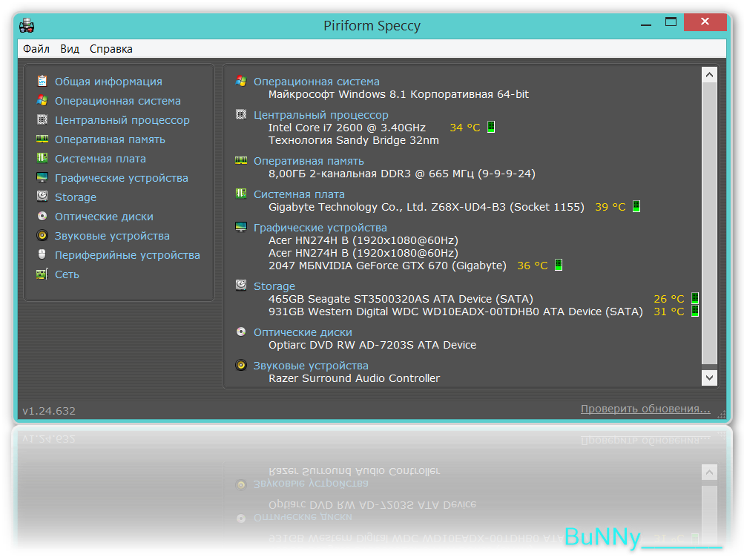Click Storage heading in summary panel
The width and height of the screenshot is (744, 560).
274,286
